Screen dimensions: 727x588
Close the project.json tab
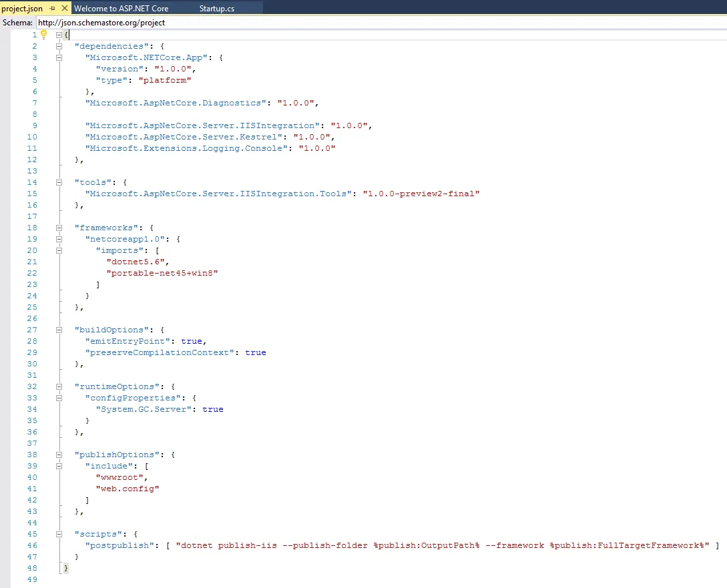(x=65, y=8)
